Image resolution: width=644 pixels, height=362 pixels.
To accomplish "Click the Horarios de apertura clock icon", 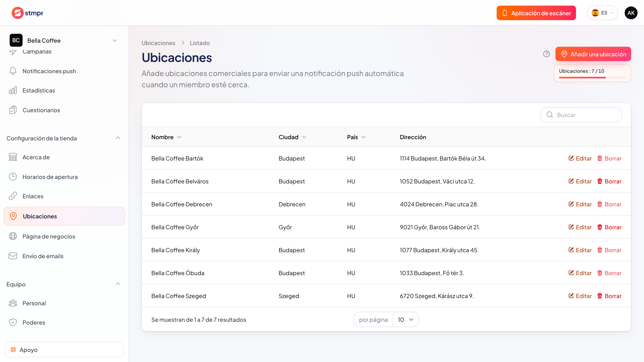I will (x=13, y=177).
